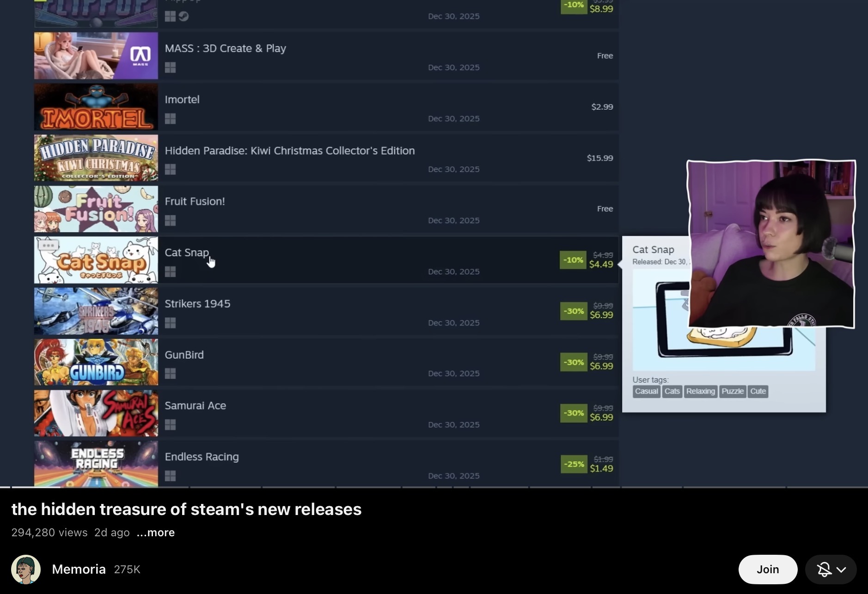868x594 pixels.
Task: Click the Windows icon under Endless Racing
Action: tap(170, 476)
